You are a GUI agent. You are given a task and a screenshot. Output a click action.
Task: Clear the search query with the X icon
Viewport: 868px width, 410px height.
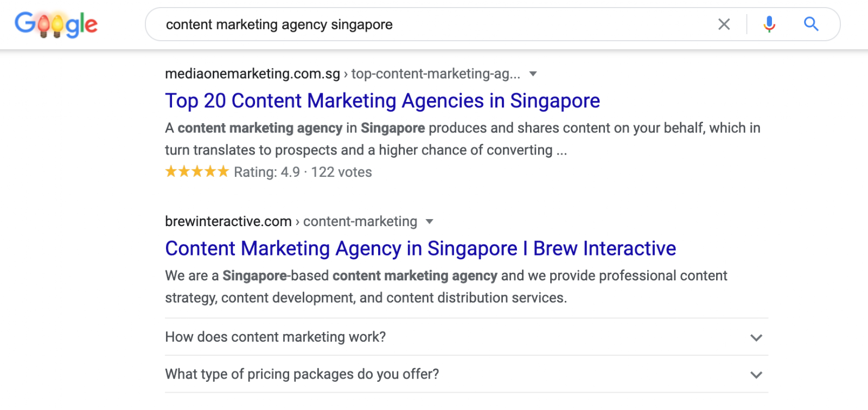pyautogui.click(x=724, y=24)
